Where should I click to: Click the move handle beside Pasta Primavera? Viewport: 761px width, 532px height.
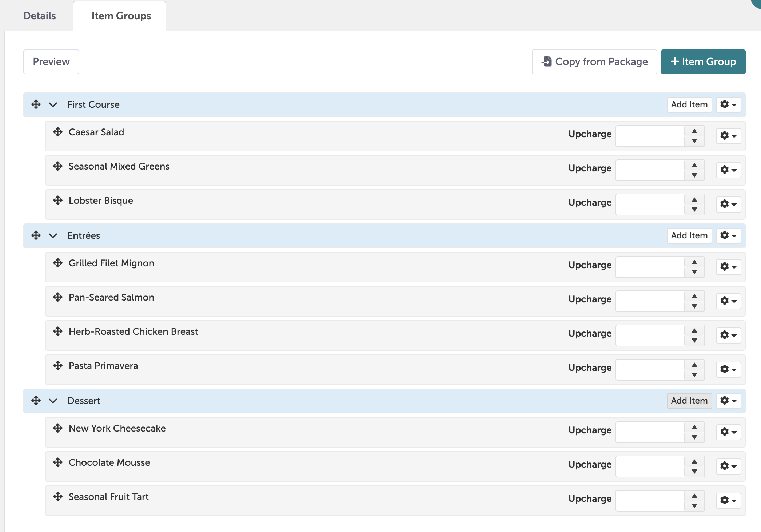(58, 366)
